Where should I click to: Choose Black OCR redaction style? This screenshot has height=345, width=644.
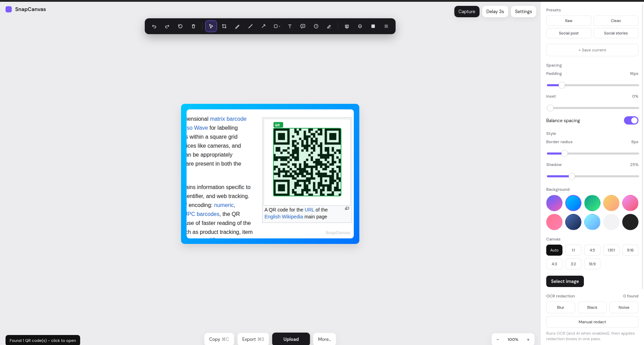click(x=592, y=307)
